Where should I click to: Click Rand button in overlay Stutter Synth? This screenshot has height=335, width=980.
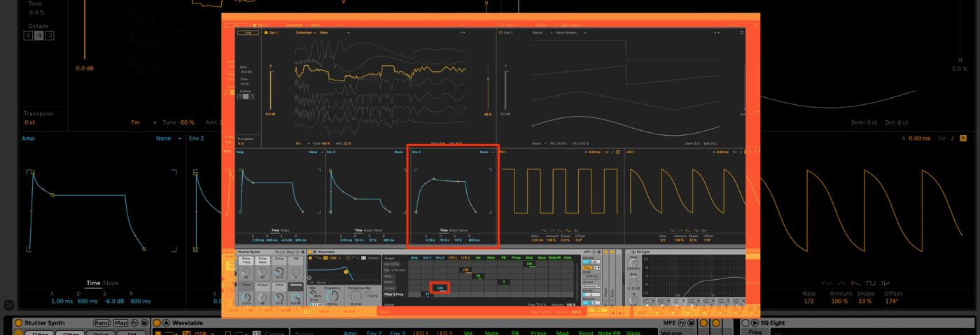pyautogui.click(x=280, y=252)
